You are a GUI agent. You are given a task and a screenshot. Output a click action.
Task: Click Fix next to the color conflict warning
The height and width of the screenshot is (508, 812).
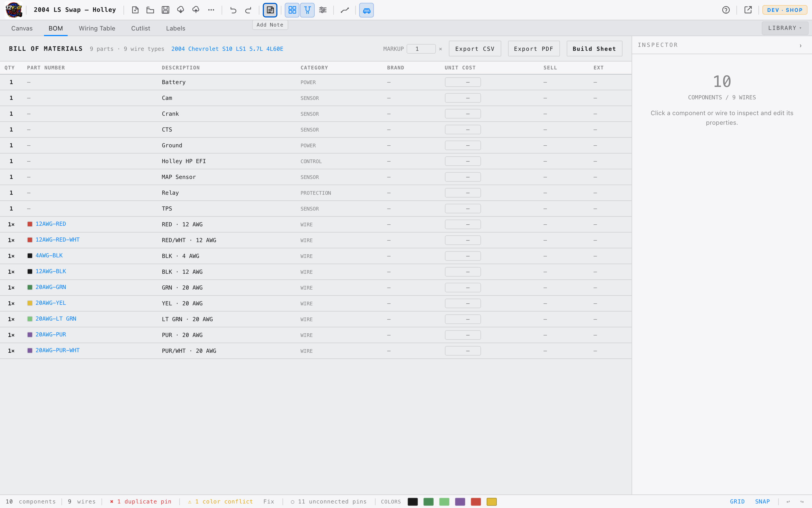pos(269,502)
